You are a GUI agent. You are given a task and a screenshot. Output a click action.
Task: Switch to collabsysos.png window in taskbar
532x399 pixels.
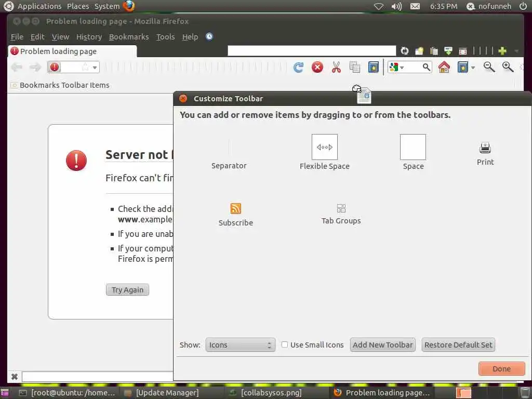pyautogui.click(x=265, y=393)
